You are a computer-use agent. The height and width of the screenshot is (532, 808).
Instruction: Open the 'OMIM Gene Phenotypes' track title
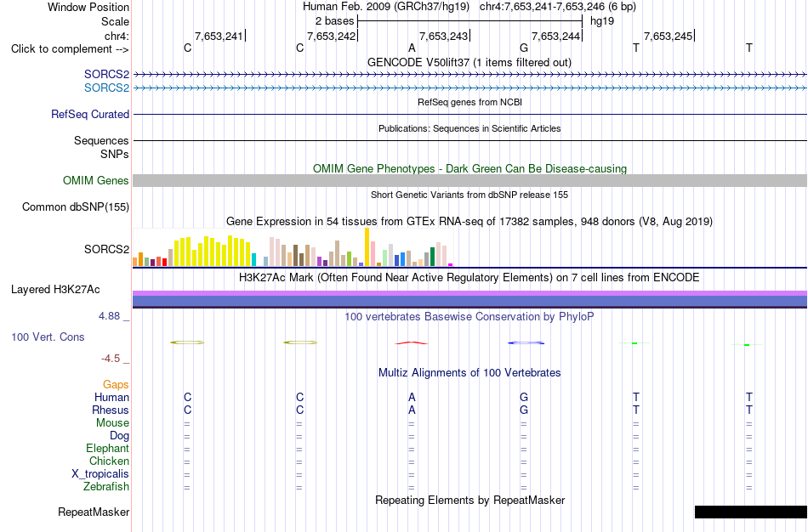tap(470, 168)
